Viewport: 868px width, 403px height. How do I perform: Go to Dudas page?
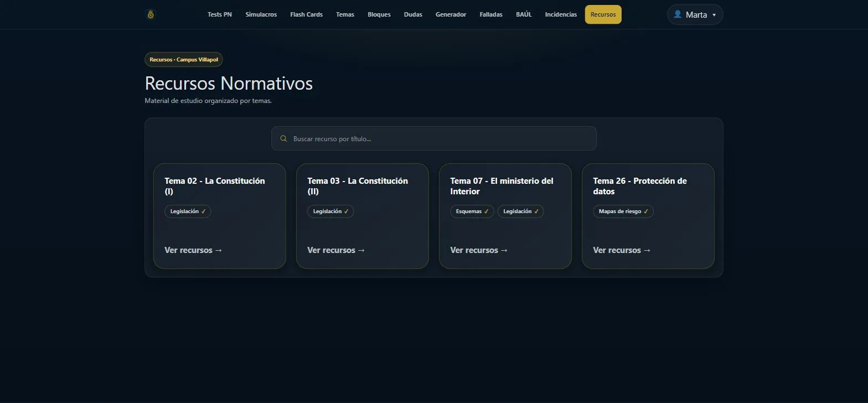pyautogui.click(x=413, y=14)
